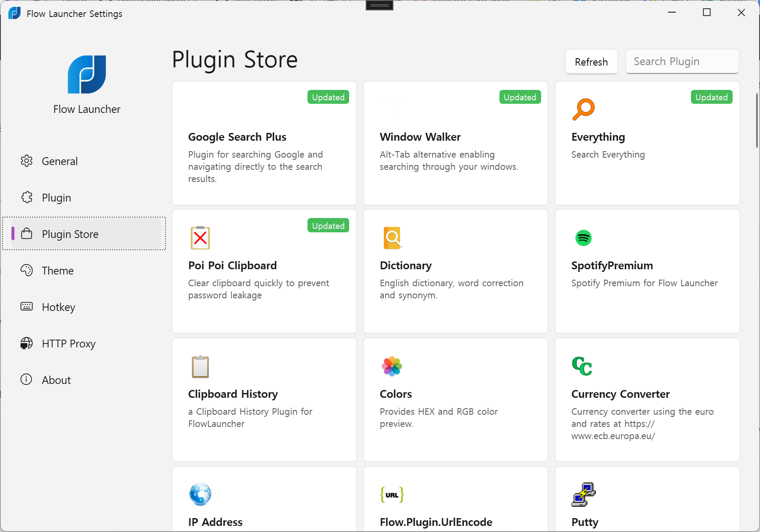Image resolution: width=760 pixels, height=532 pixels.
Task: Open the About tab
Action: coord(87,380)
